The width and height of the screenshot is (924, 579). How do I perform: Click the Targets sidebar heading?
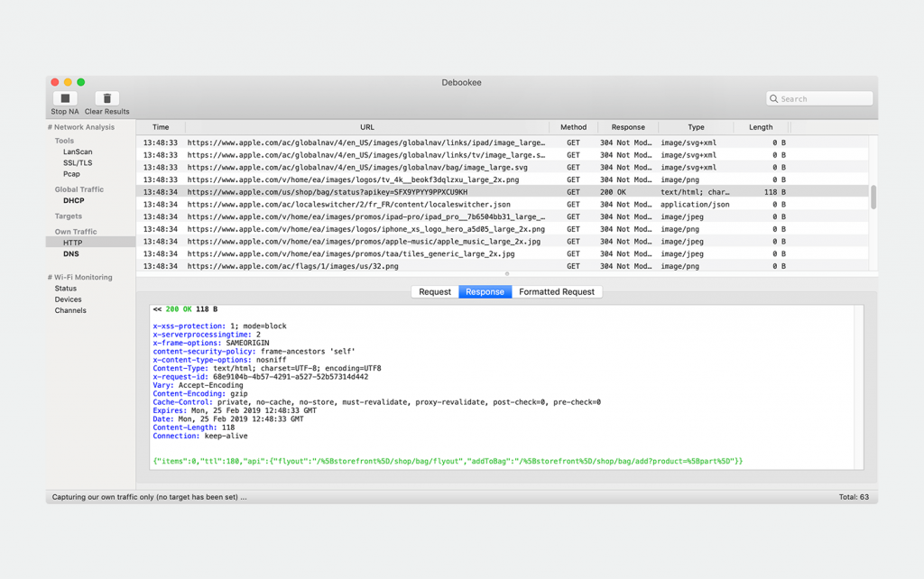pos(69,216)
